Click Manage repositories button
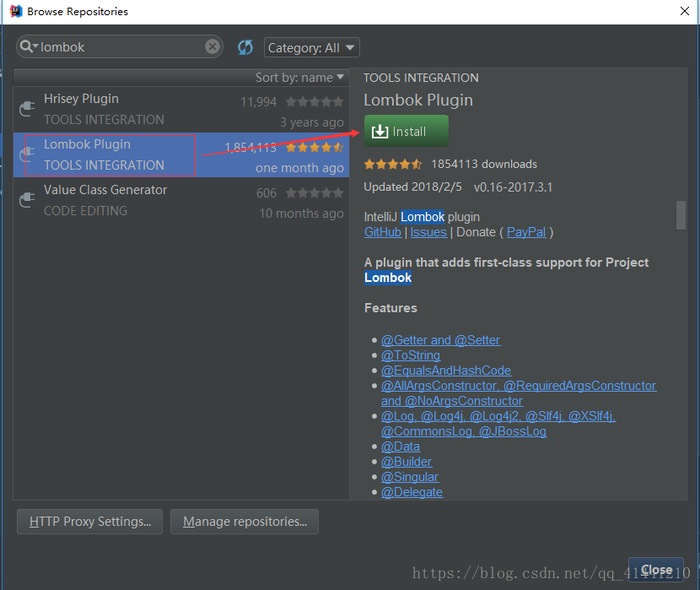 (x=245, y=522)
